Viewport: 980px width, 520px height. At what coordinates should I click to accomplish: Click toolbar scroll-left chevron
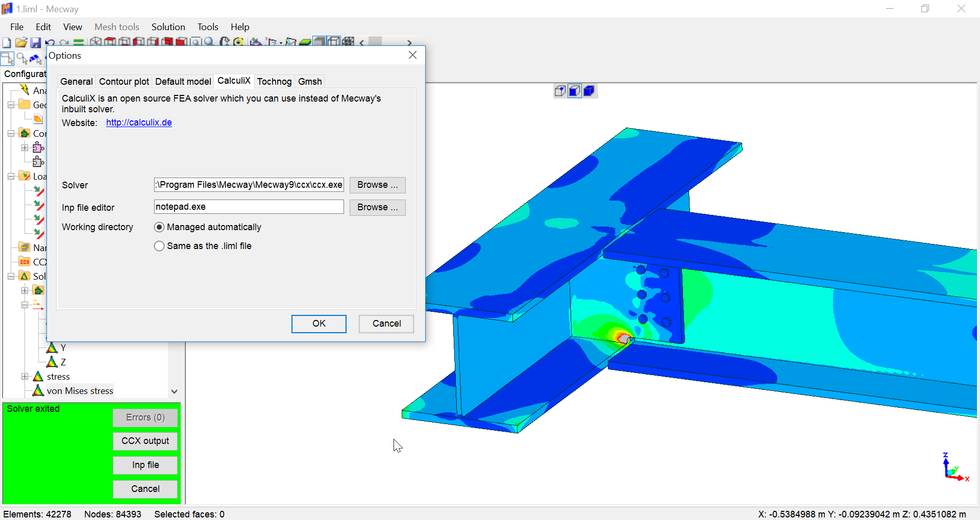click(x=362, y=42)
